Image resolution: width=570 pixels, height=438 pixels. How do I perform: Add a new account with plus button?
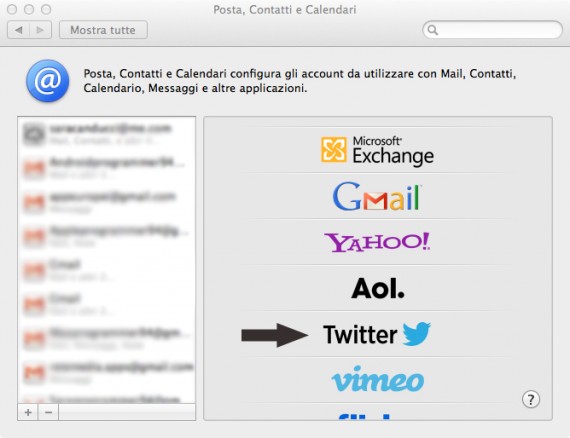coord(28,412)
